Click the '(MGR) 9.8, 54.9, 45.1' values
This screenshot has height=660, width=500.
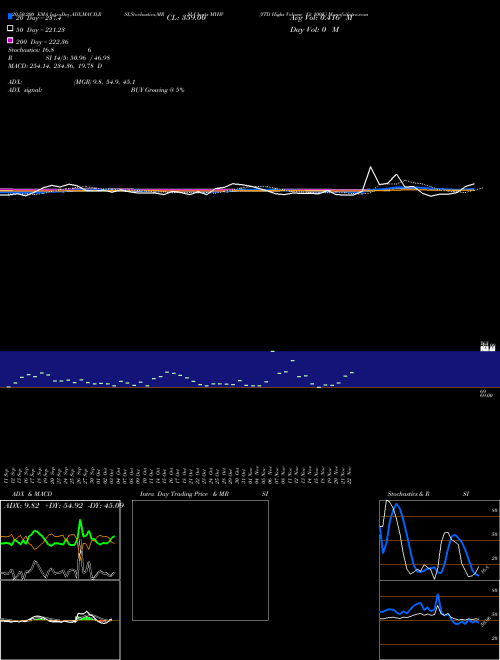[104, 82]
